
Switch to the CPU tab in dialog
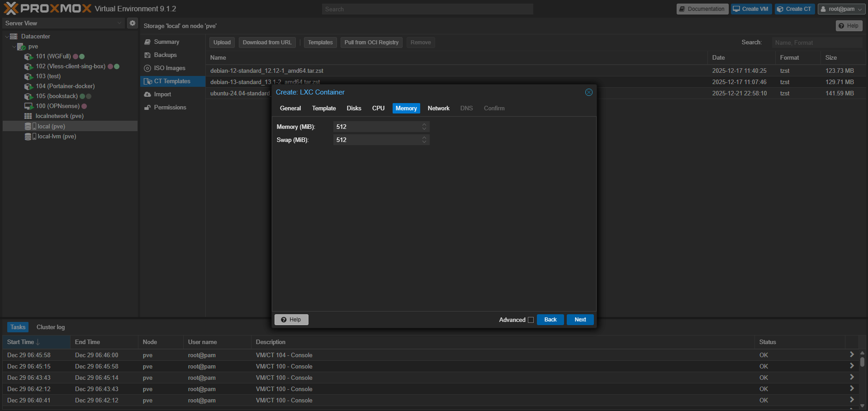point(378,109)
